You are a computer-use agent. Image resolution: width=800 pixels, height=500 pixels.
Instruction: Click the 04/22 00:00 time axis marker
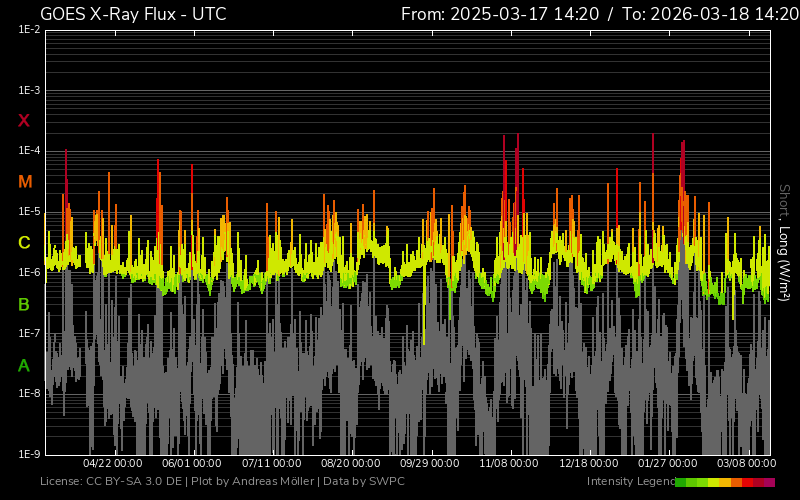(112, 464)
